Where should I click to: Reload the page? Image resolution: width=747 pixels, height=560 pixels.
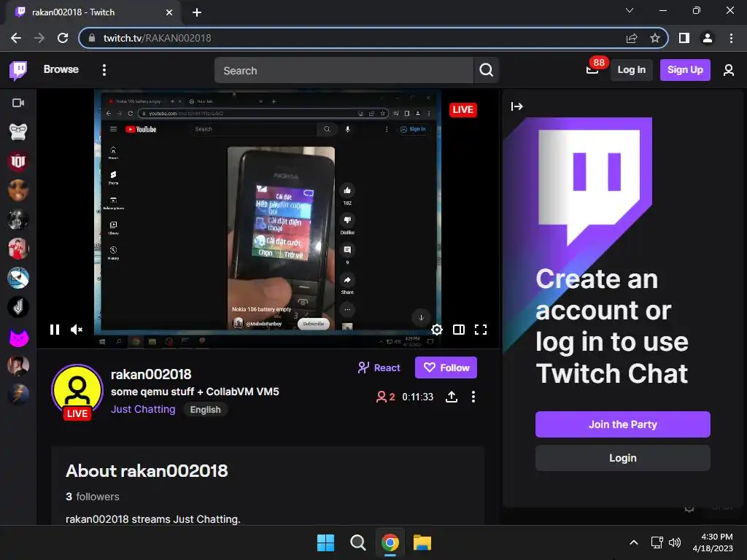(x=63, y=38)
